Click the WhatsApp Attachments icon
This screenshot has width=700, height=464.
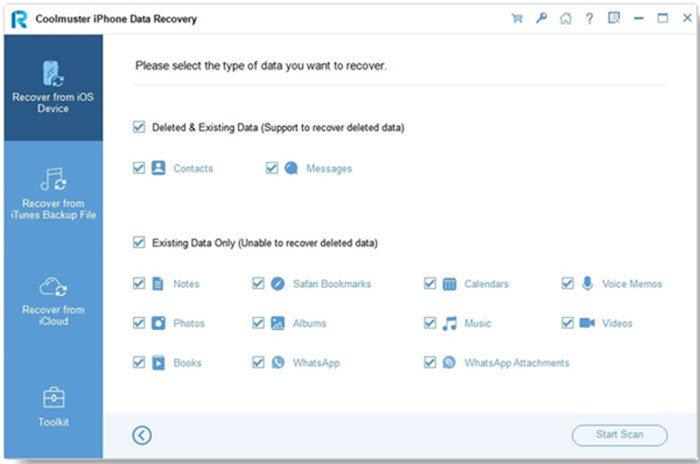(449, 363)
